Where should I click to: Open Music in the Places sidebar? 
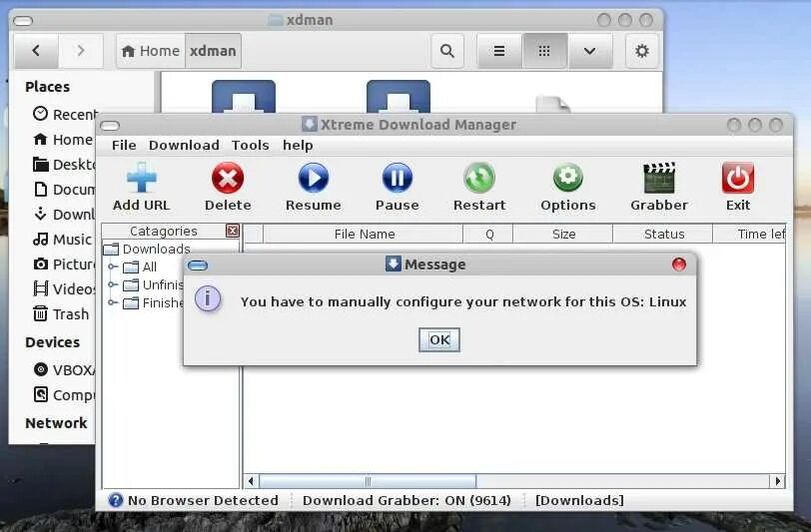point(63,240)
